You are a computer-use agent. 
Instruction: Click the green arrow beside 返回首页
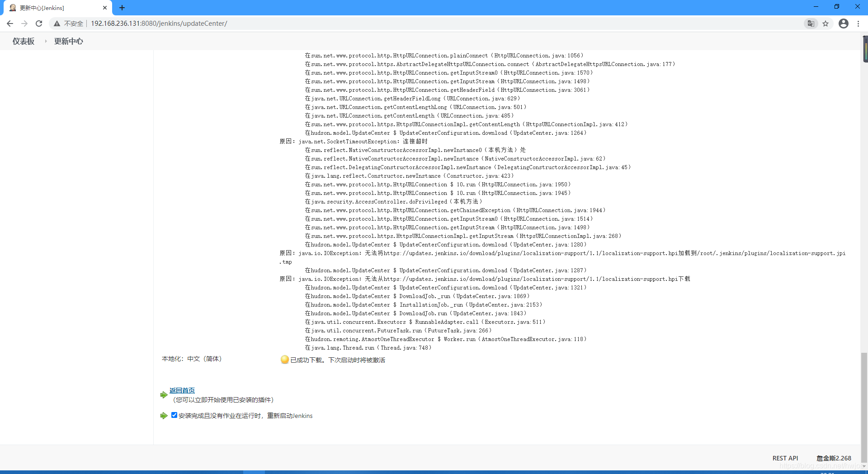tap(164, 395)
